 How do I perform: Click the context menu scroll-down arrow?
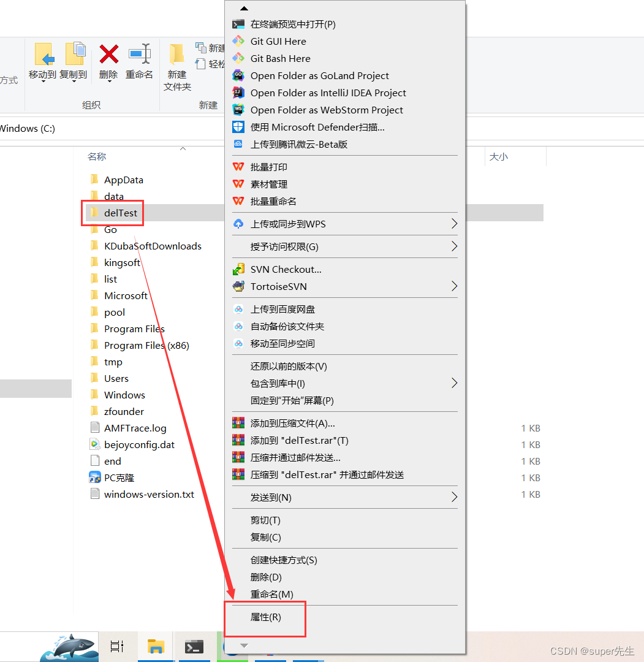tap(244, 645)
